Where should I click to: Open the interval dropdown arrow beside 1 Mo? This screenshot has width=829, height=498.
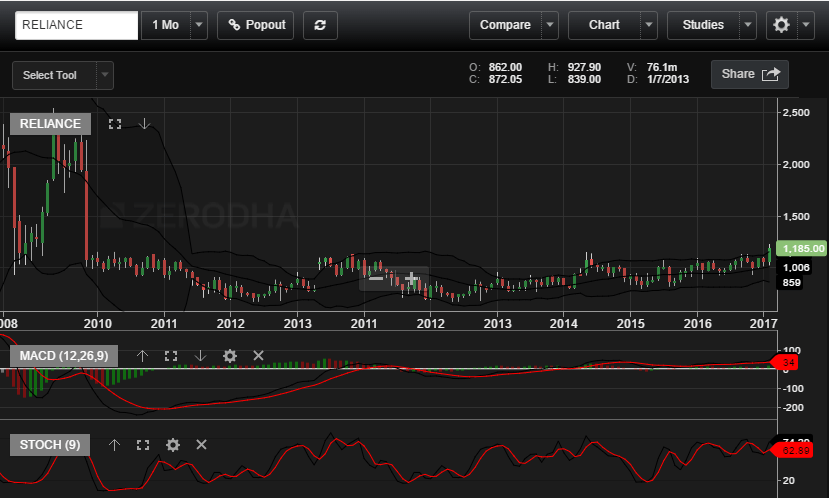click(x=199, y=25)
